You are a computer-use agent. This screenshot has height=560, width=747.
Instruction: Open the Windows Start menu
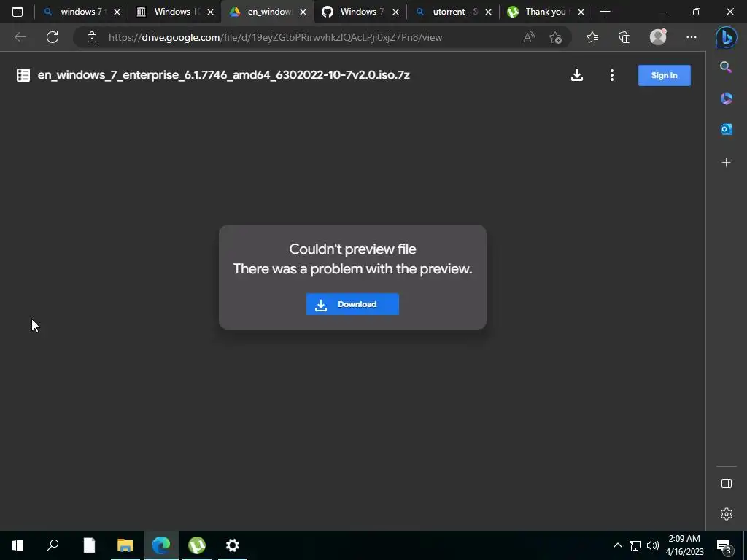pyautogui.click(x=18, y=545)
